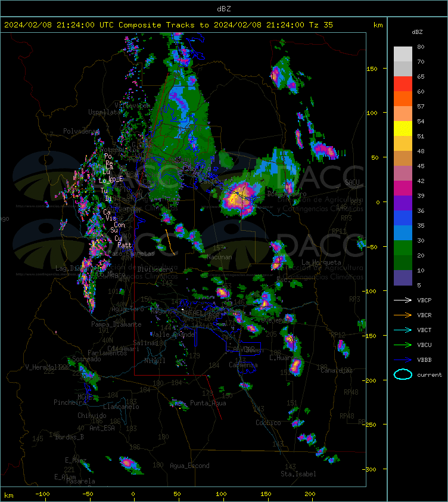Image resolution: width=448 pixels, height=502 pixels.
Task: Click the '-200' tick on the vertical axis
Action: 369,380
